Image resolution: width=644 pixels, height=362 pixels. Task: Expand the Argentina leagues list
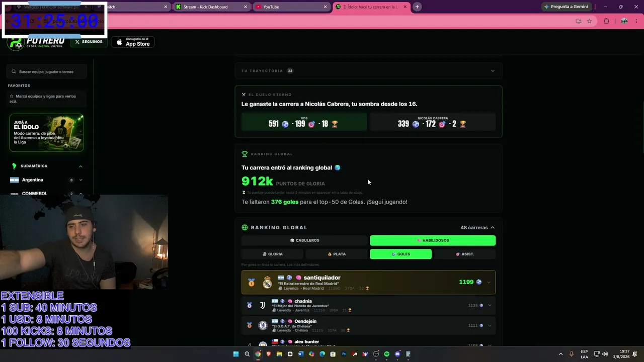click(80, 180)
